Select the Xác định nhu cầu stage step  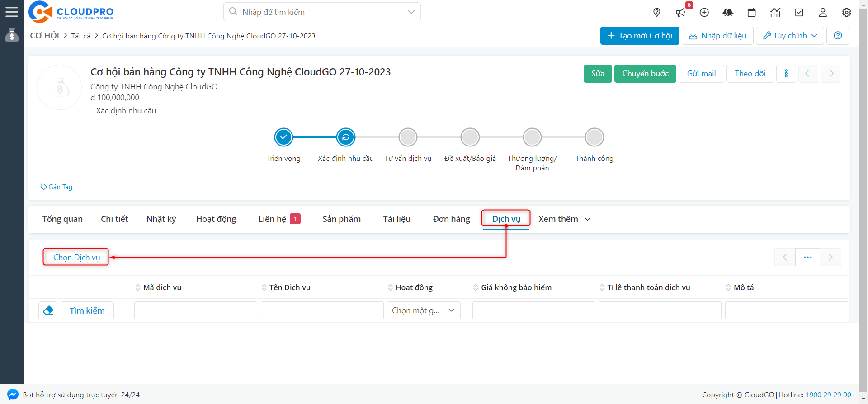tap(346, 137)
